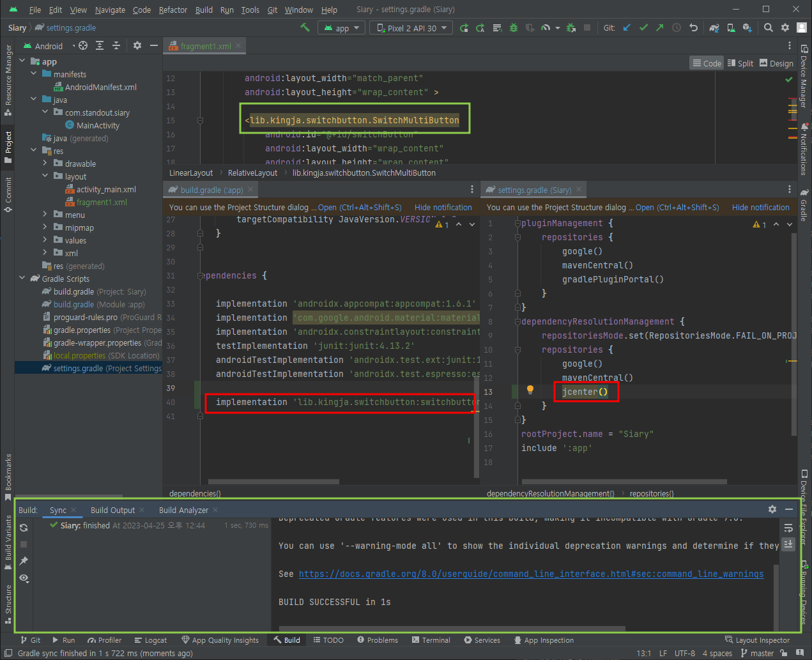Switch editor to Design view
Viewport: 812px width, 660px height.
click(776, 63)
